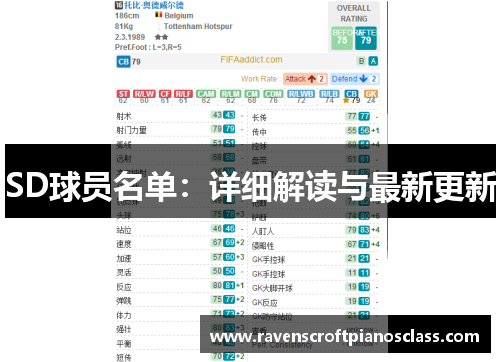Viewport: 500px width, 362px height.
Task: Select the BEFORE 75 overall rating badge
Action: (x=342, y=38)
